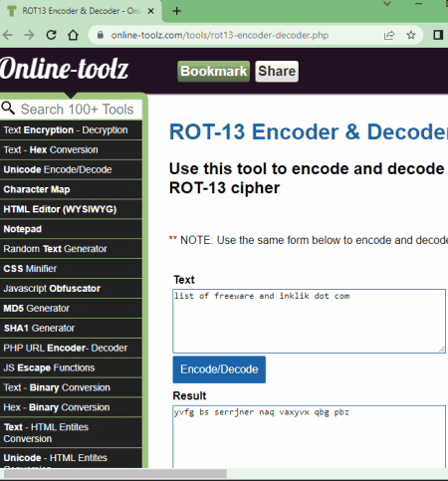
Task: Click the search magnifier icon
Action: 8,109
